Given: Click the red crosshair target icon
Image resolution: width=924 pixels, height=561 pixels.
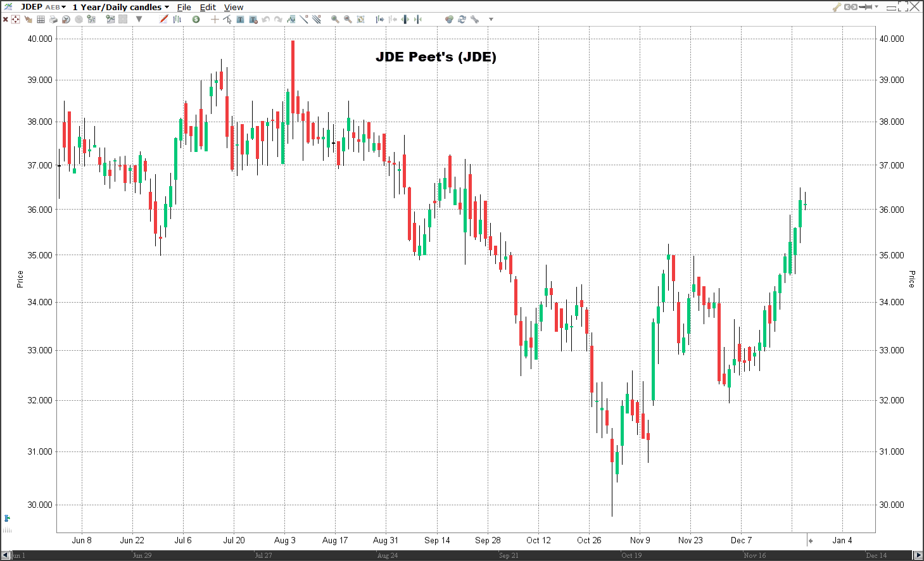Looking at the screenshot, I should [15, 20].
